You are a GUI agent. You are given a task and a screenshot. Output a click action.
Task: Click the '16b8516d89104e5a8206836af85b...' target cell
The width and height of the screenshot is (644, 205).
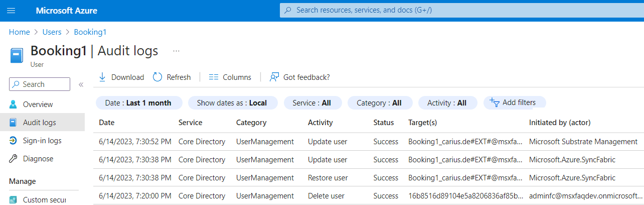coord(466,195)
